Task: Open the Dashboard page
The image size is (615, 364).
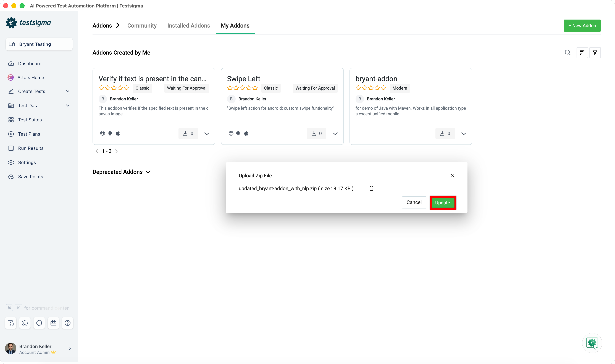Action: tap(30, 64)
